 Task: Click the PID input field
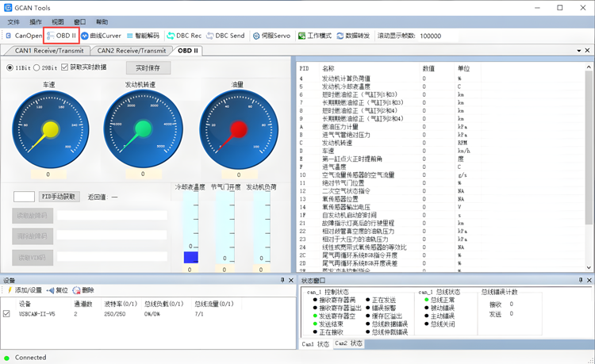click(24, 197)
